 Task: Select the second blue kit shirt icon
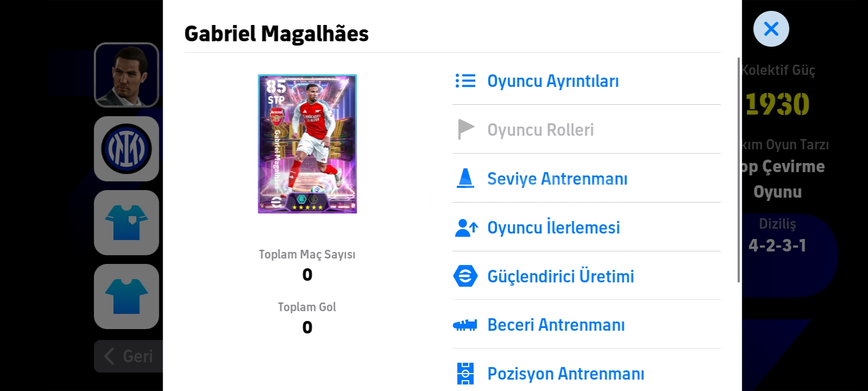[126, 297]
